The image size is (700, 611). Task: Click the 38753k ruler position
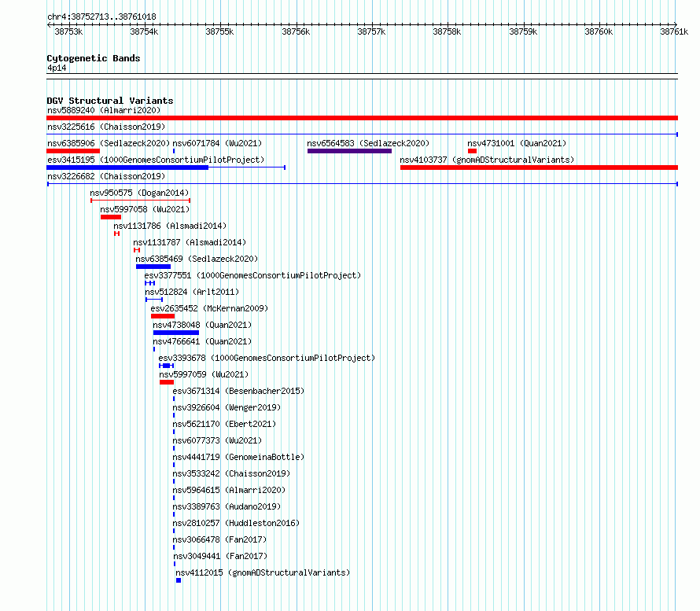click(x=68, y=31)
